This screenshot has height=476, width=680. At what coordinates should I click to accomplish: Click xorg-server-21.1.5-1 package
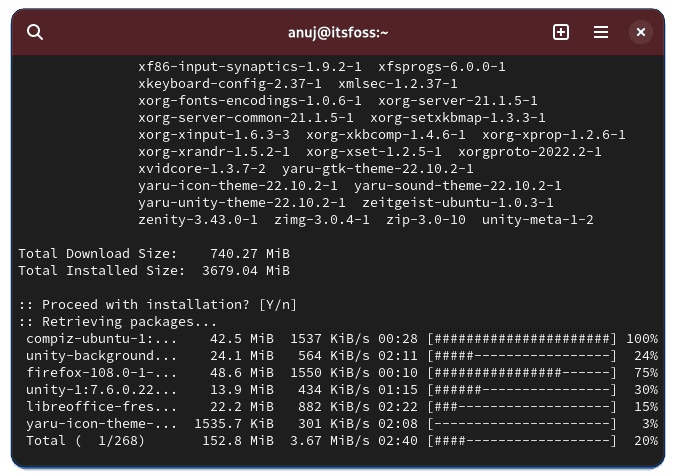458,101
